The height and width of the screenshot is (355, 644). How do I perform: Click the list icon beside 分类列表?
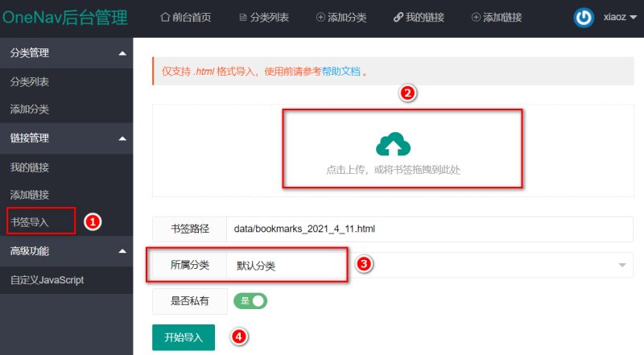[243, 18]
